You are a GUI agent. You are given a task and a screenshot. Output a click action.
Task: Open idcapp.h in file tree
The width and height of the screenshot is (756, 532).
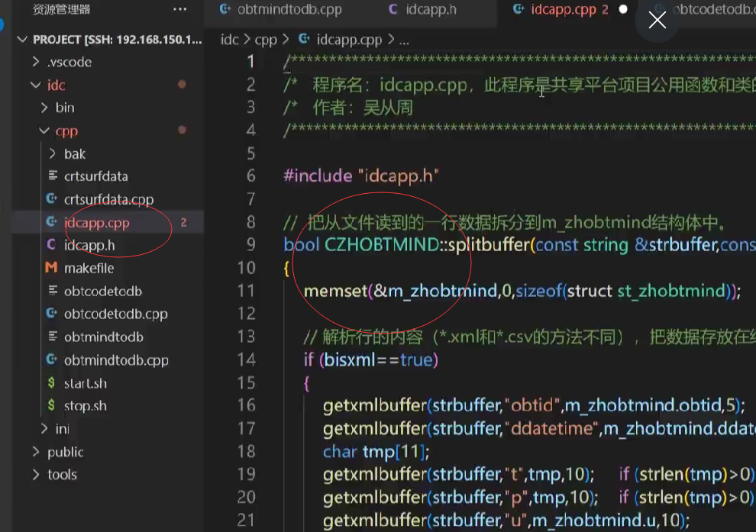(x=89, y=245)
